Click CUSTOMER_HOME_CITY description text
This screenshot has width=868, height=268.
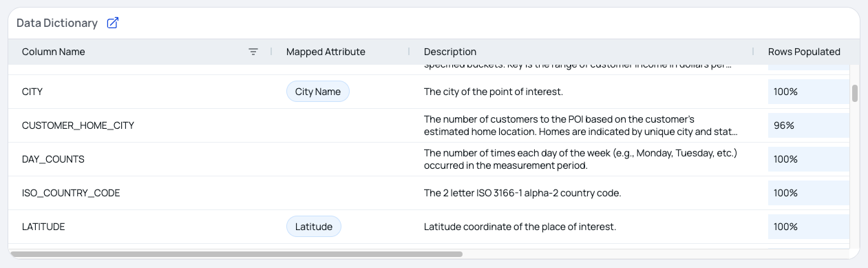[x=581, y=125]
